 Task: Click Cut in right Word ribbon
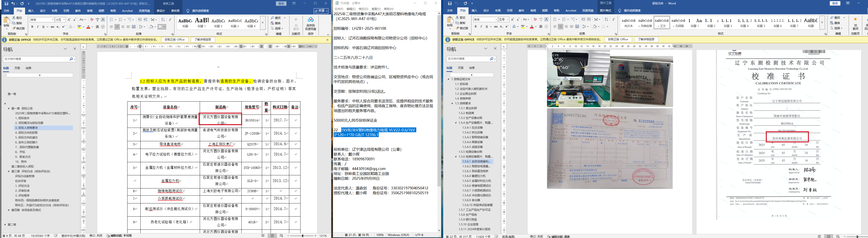(460, 18)
